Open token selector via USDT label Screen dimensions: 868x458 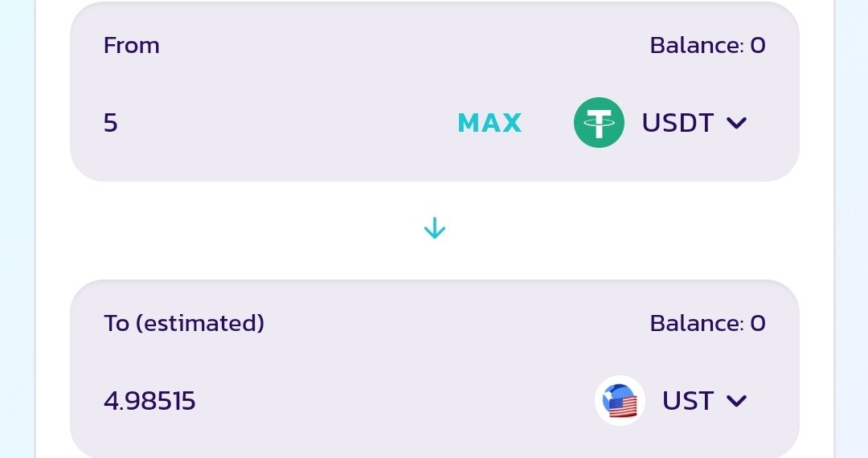pos(677,123)
